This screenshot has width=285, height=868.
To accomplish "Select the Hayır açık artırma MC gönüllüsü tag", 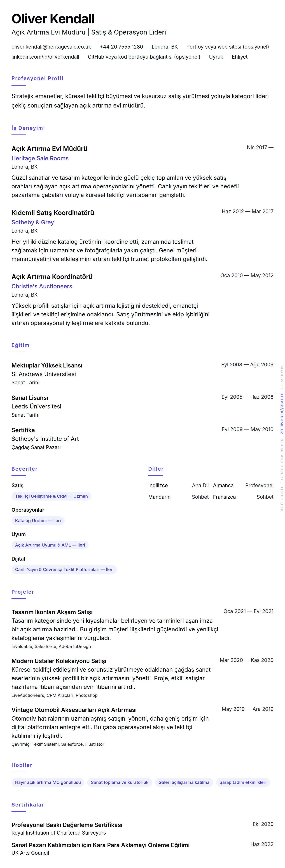I will [48, 782].
